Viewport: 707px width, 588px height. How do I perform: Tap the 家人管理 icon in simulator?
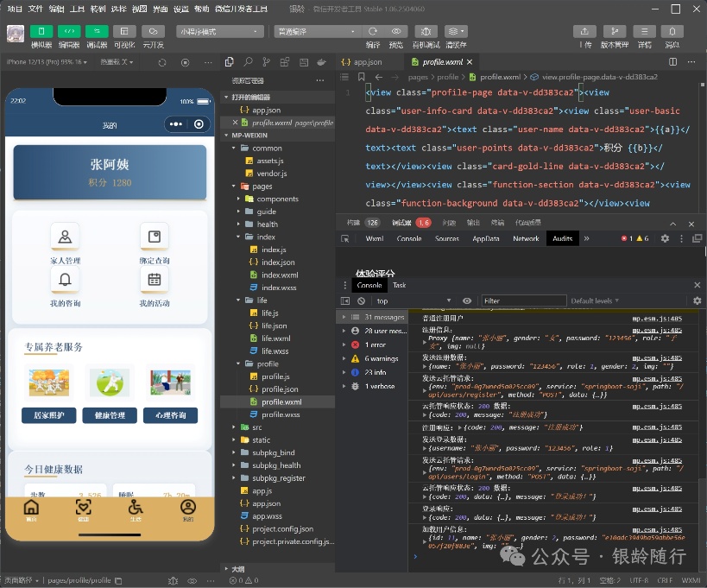(x=65, y=237)
